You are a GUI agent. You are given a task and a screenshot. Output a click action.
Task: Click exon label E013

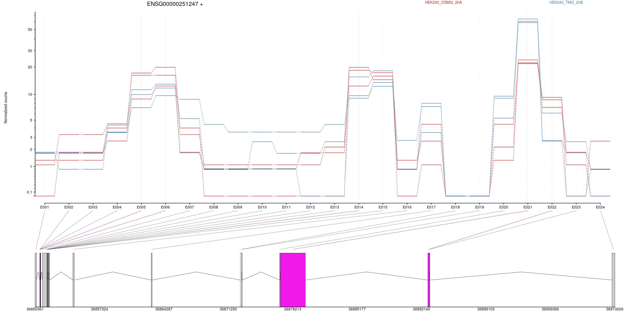coord(335,207)
